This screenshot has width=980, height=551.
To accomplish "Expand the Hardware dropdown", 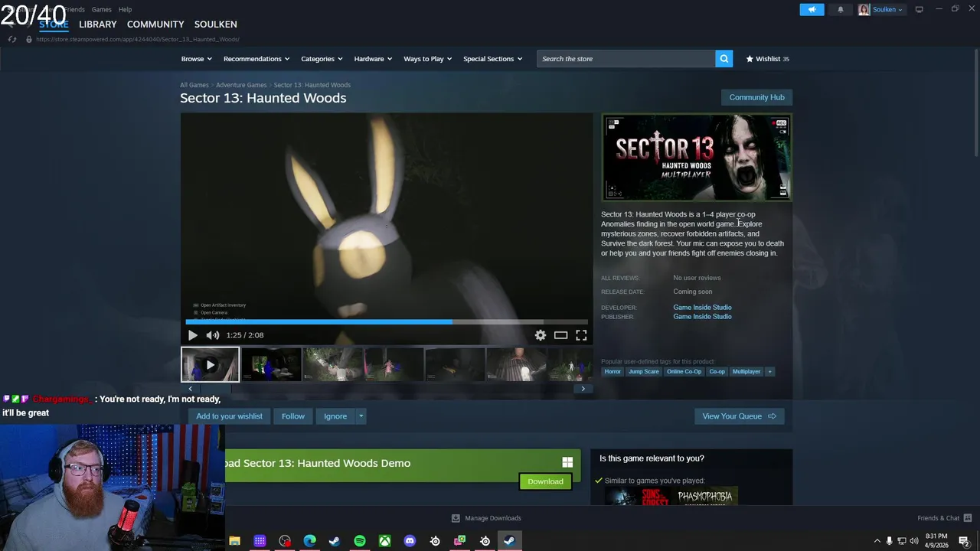I will pos(373,59).
